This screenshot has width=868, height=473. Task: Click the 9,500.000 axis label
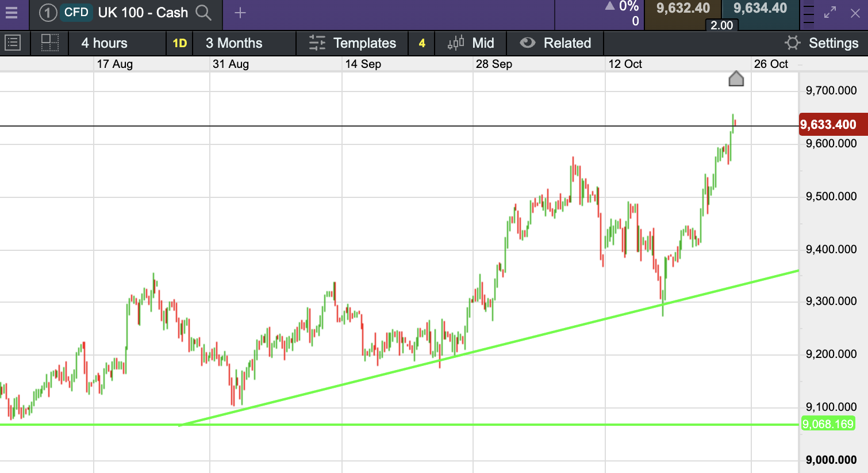831,196
